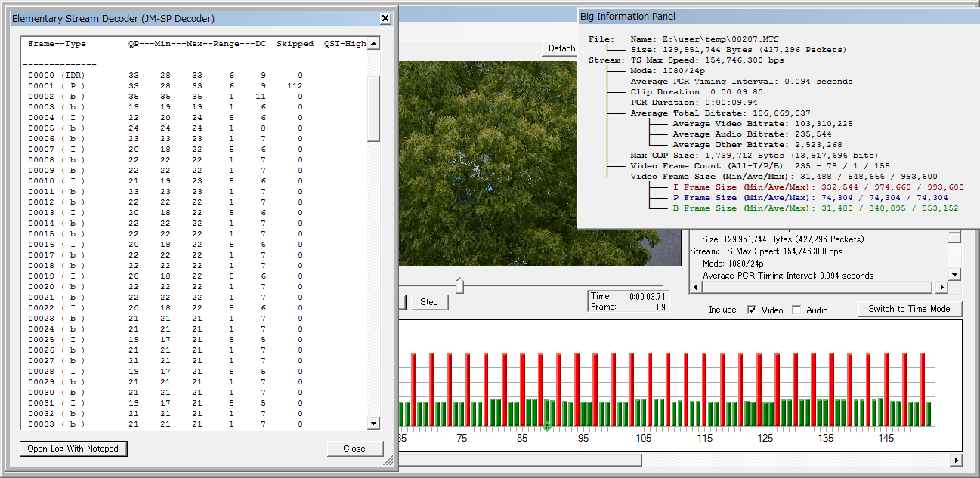Viewport: 980px width, 478px height.
Task: Click the green current-frame marker on chart
Action: point(547,427)
